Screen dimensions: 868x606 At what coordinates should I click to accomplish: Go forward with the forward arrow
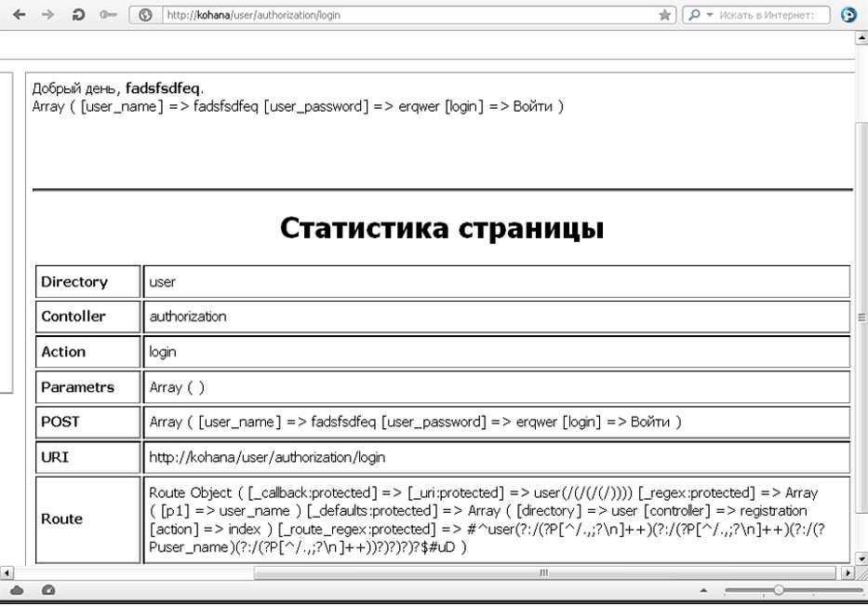[x=48, y=14]
